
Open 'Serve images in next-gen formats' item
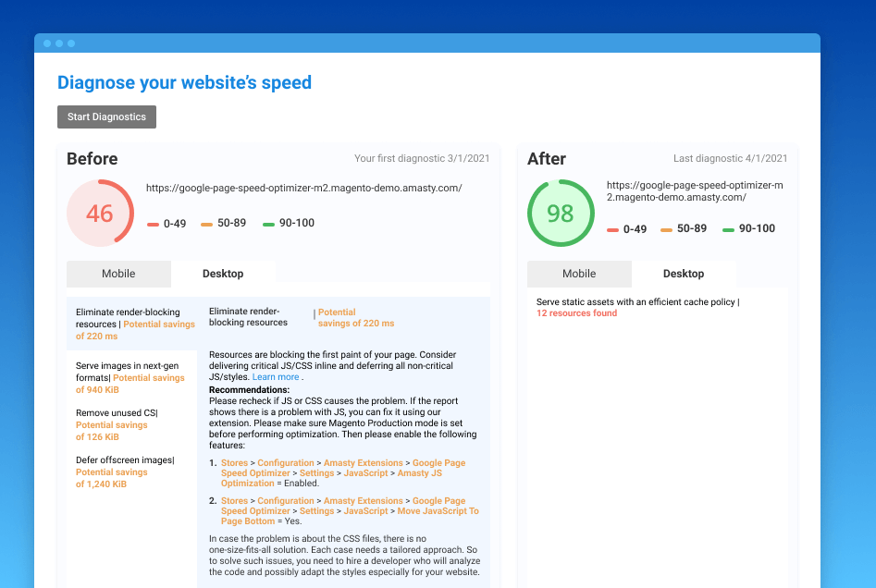pyautogui.click(x=131, y=377)
